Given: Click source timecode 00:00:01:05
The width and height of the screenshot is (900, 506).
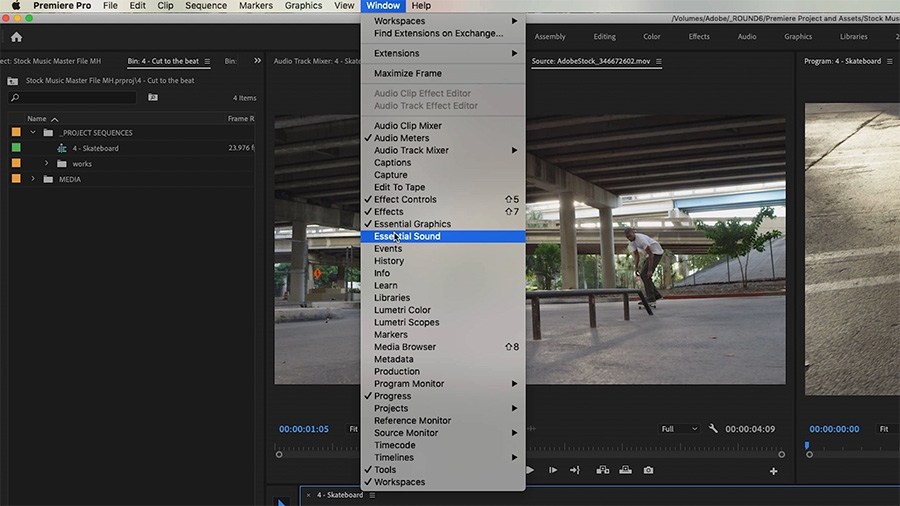Looking at the screenshot, I should [x=304, y=429].
